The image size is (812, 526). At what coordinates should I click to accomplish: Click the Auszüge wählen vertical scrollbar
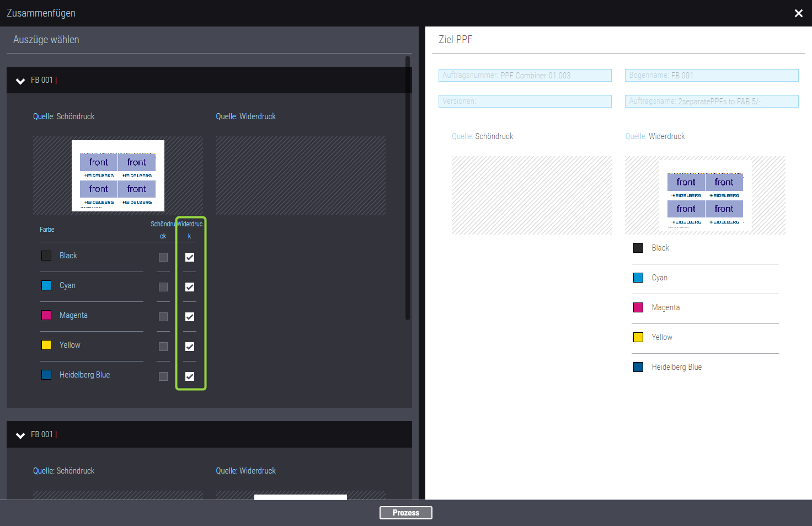click(408, 188)
